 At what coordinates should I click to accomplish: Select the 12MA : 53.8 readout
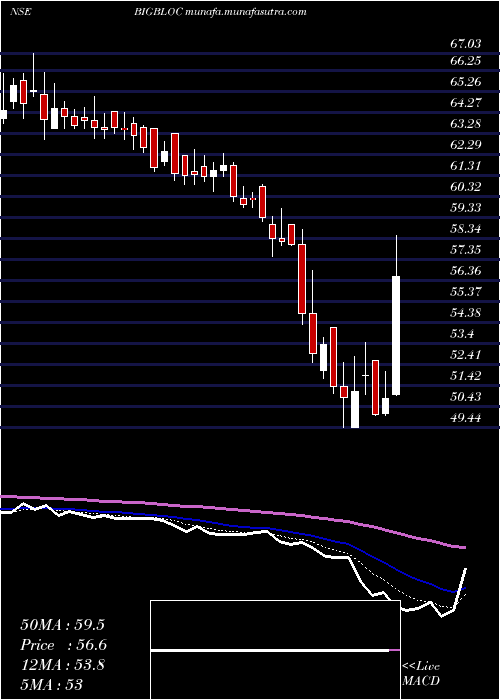62,665
